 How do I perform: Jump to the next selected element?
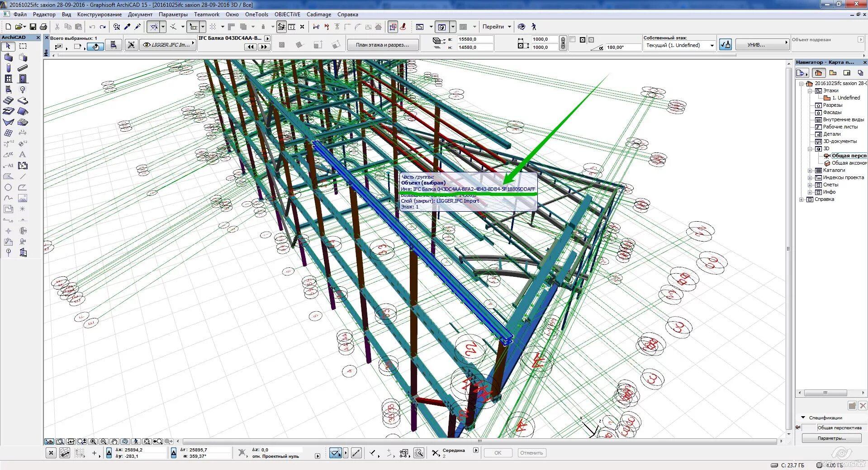coord(264,47)
